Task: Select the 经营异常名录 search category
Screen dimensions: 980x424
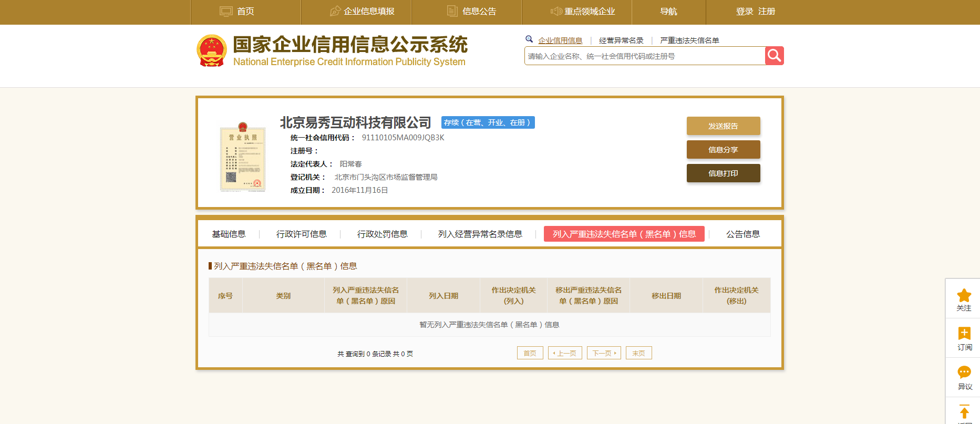Action: click(x=621, y=40)
